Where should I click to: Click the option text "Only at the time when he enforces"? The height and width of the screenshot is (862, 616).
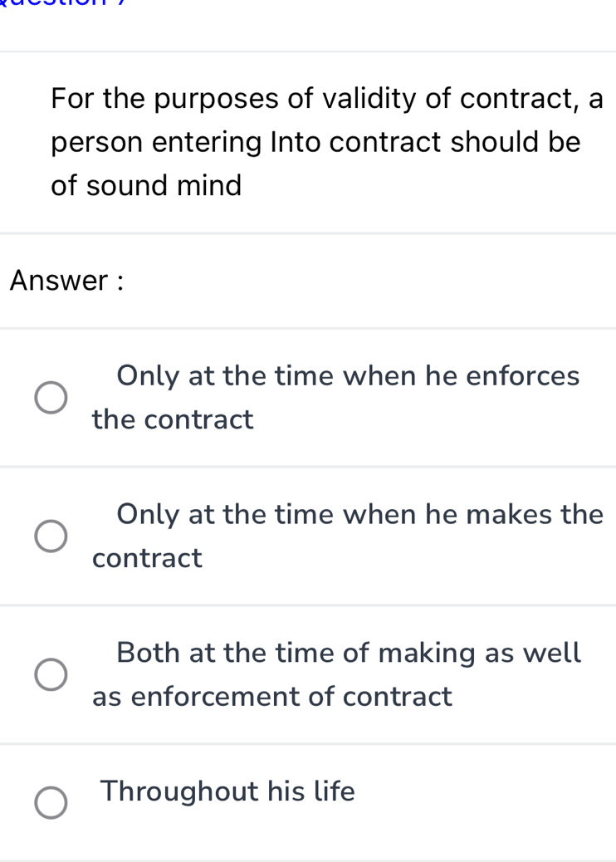click(348, 376)
